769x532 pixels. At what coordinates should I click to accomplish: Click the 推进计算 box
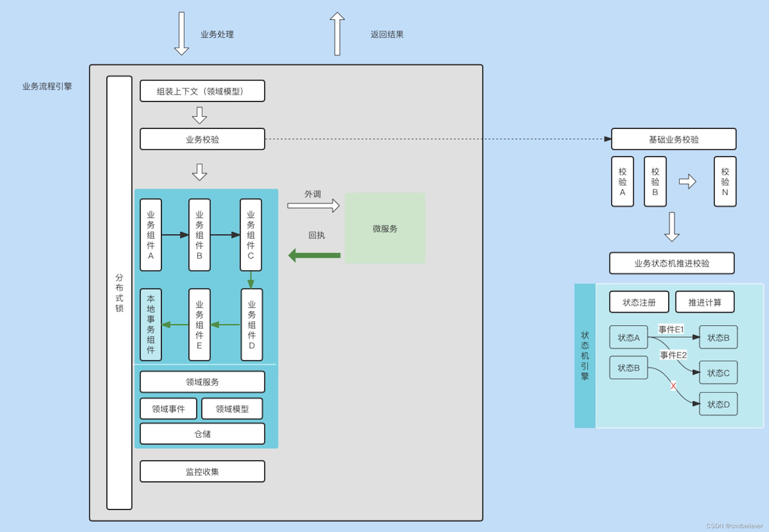pyautogui.click(x=704, y=302)
